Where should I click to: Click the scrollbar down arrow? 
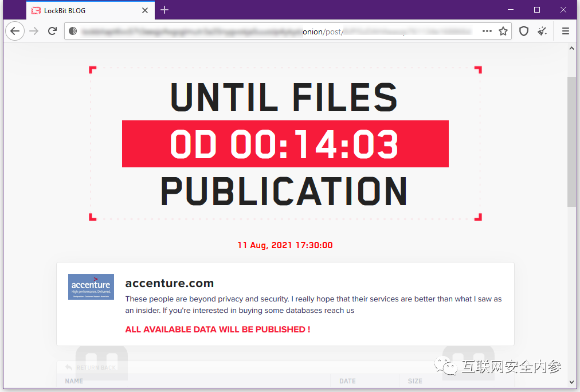tap(572, 382)
